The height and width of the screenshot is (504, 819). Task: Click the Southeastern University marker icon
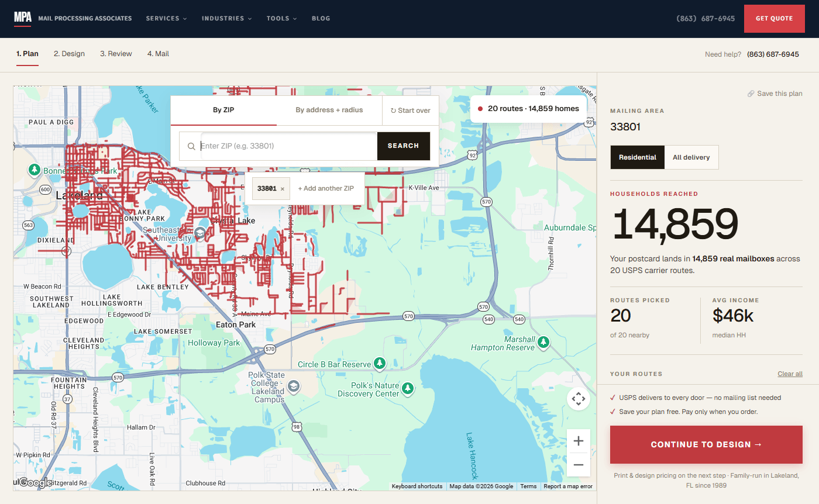200,234
